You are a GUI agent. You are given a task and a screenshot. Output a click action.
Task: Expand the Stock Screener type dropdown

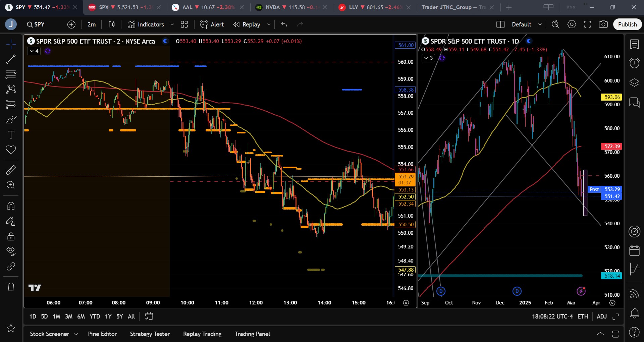coord(76,334)
